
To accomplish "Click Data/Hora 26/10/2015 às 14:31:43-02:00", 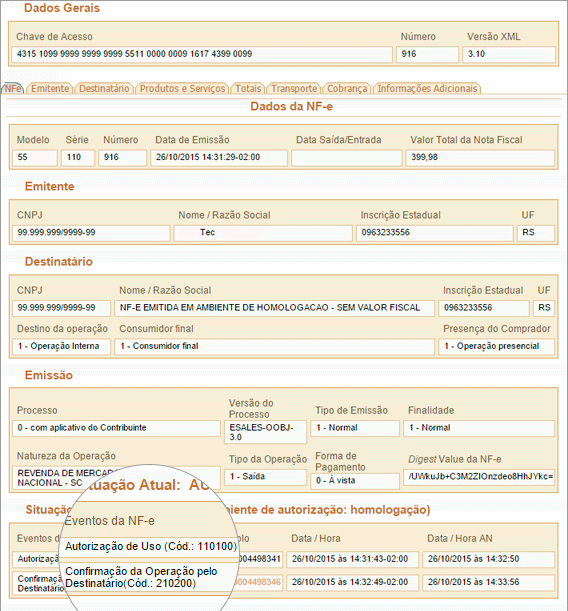I will click(x=353, y=559).
